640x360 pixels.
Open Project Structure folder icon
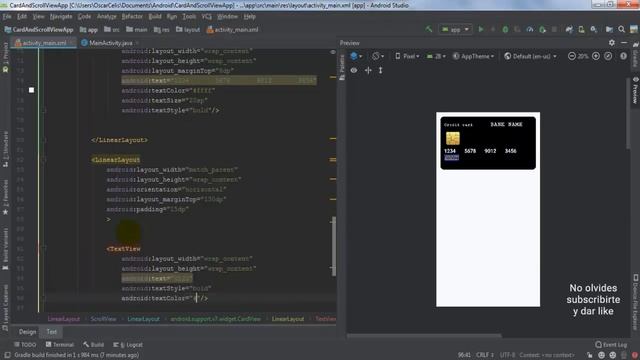click(x=609, y=29)
